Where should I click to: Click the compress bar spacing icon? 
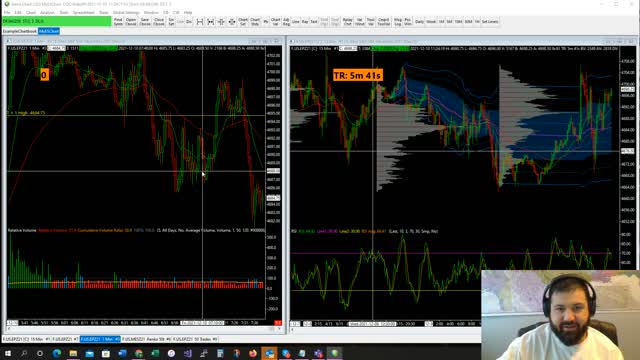(x=210, y=22)
